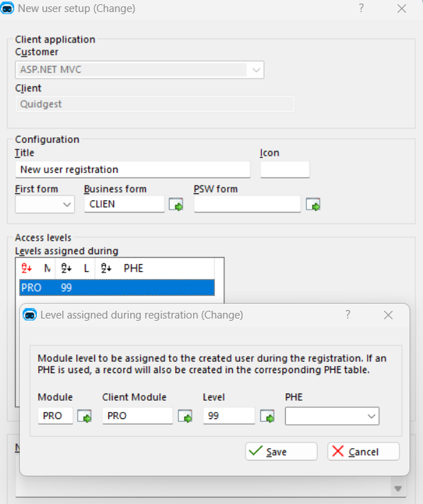Focus the Title field with New user registration
This screenshot has height=504, width=423.
coord(133,169)
